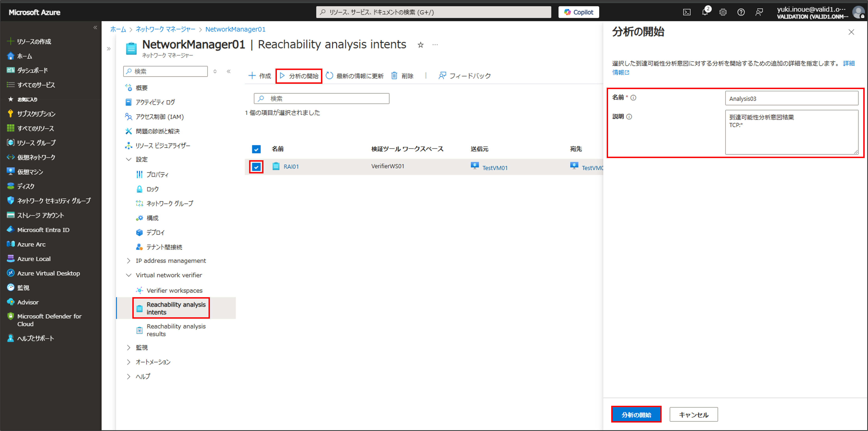Click Start analysis in command bar
The height and width of the screenshot is (431, 868).
(299, 76)
